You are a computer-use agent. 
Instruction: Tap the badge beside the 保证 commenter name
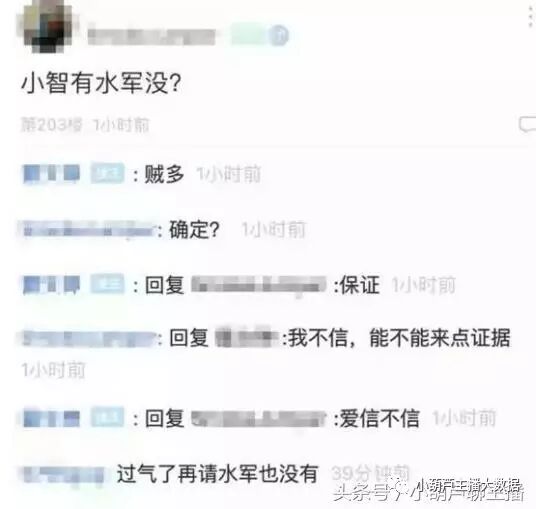pos(107,284)
